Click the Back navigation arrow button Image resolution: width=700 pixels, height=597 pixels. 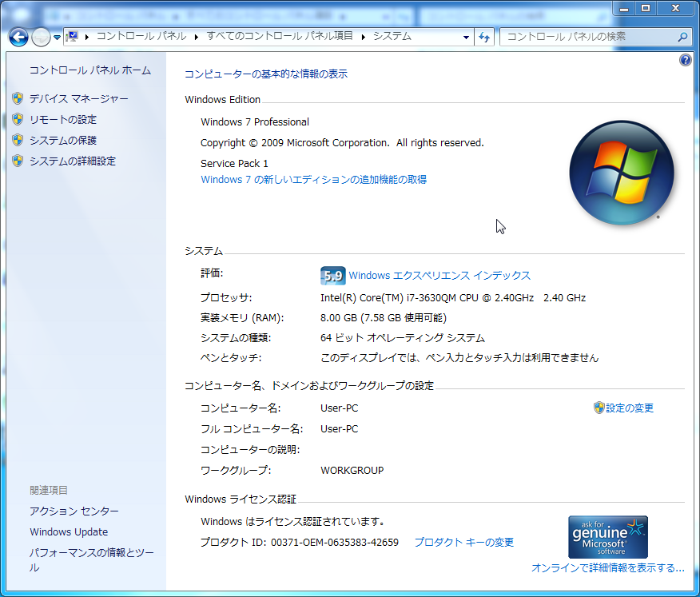pos(18,37)
